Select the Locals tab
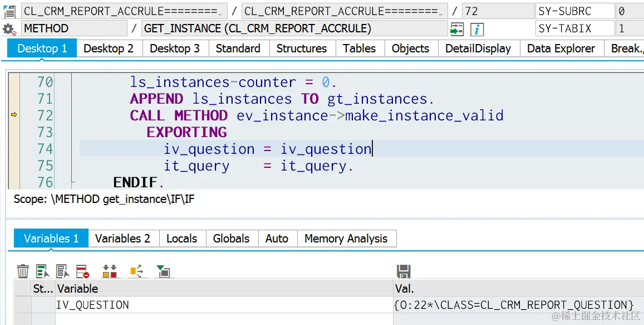The image size is (644, 325). click(181, 239)
